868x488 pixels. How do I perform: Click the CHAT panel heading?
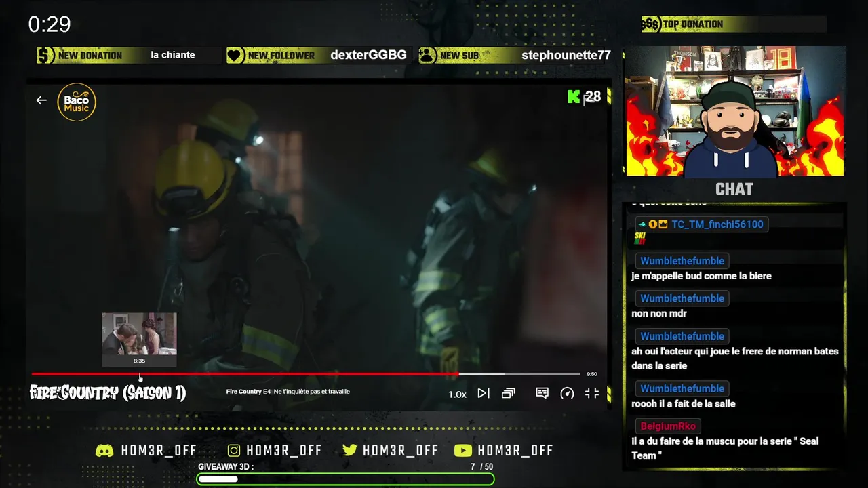click(734, 189)
